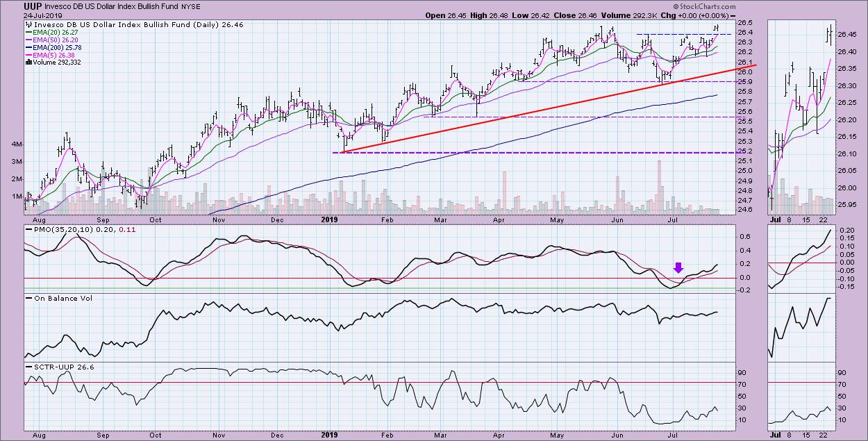The height and width of the screenshot is (441, 868).
Task: Click the 4M volume axis label
Action: [x=17, y=144]
